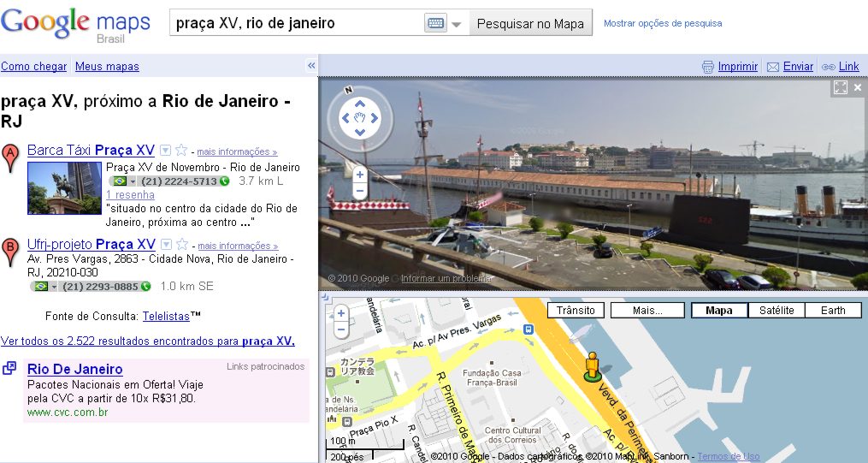Open the Meus mapas link
The width and height of the screenshot is (868, 463).
click(x=107, y=67)
